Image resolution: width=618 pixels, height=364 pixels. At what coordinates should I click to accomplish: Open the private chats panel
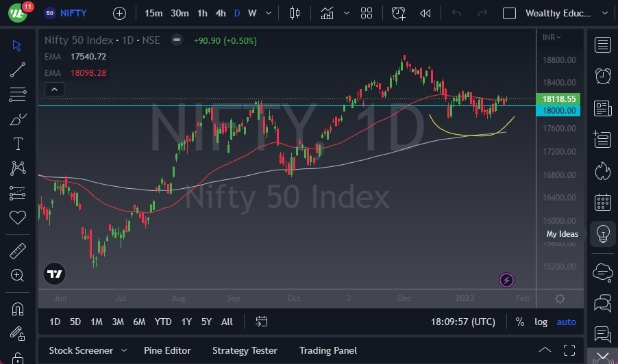tap(603, 303)
